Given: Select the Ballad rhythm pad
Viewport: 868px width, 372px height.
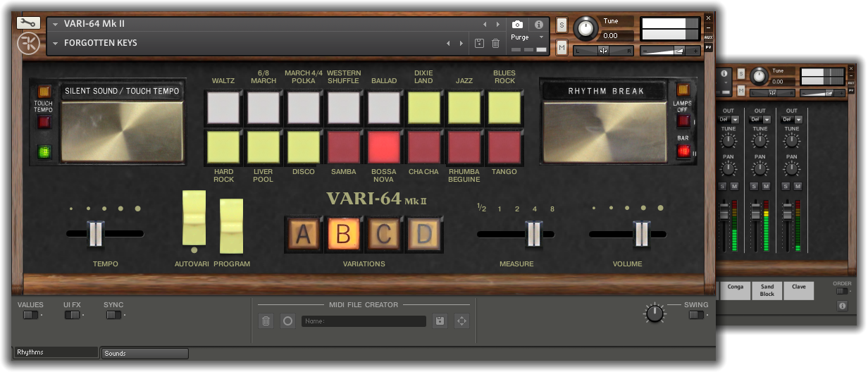Looking at the screenshot, I should point(384,107).
